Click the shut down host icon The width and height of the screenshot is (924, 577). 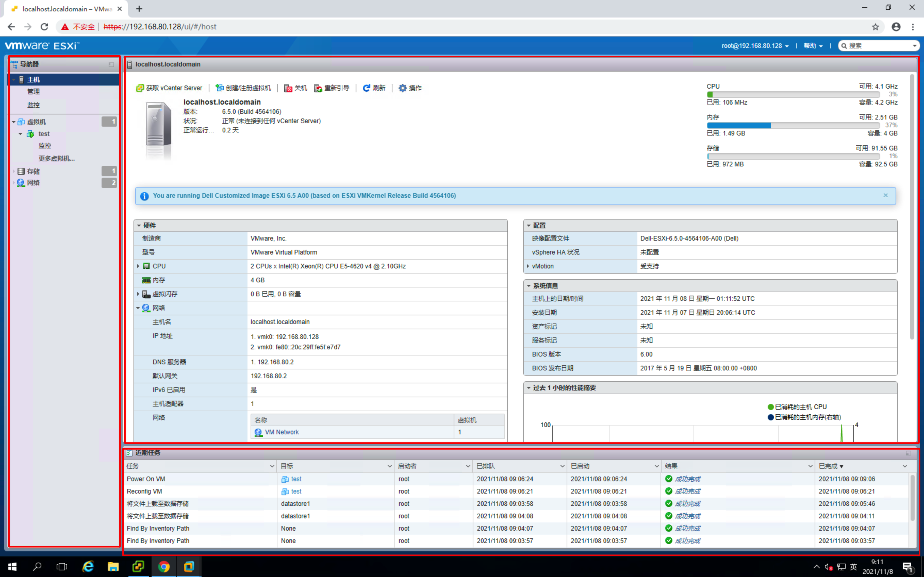(288, 88)
